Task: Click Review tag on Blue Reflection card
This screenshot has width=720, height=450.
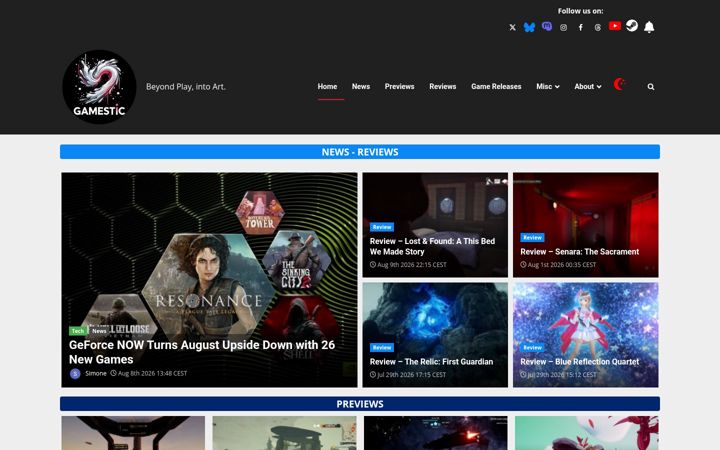Action: tap(532, 348)
